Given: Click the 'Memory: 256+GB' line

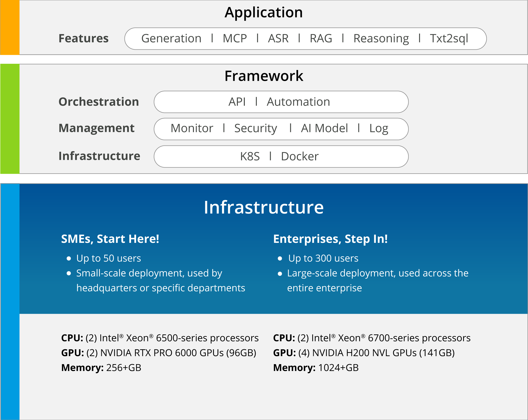Looking at the screenshot, I should click(101, 368).
